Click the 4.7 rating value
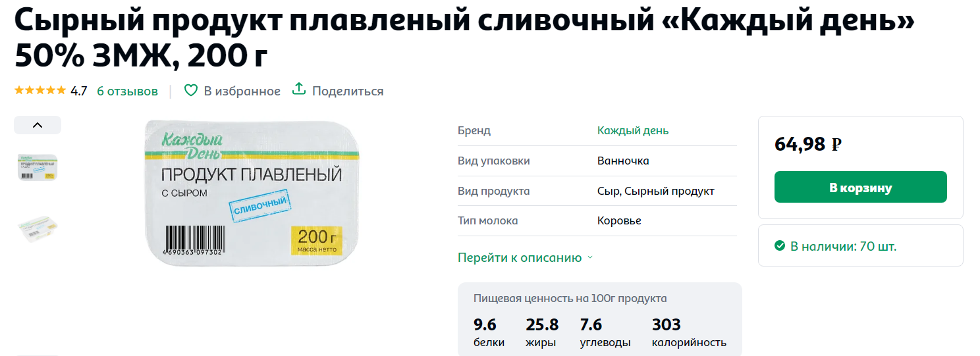Image resolution: width=980 pixels, height=356 pixels. [78, 91]
